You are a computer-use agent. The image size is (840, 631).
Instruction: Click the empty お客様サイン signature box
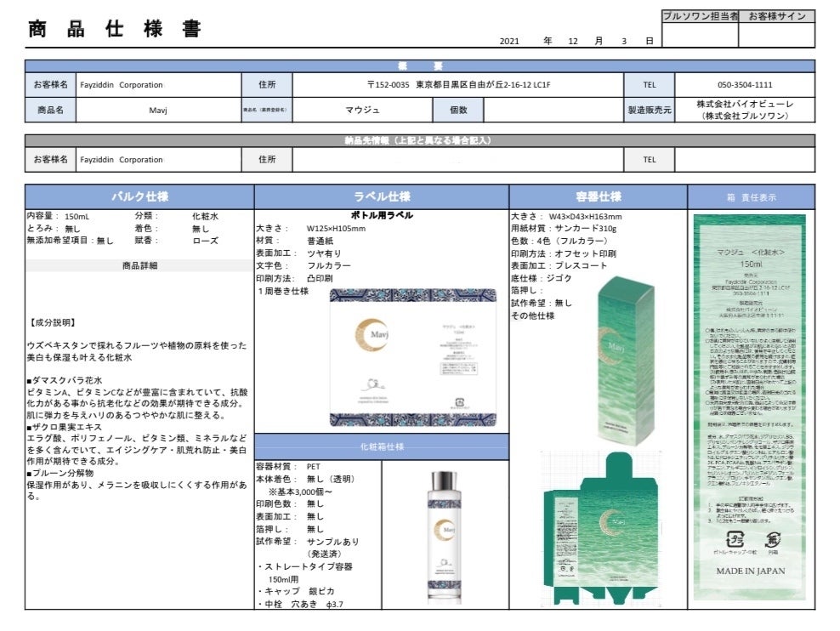click(x=776, y=35)
